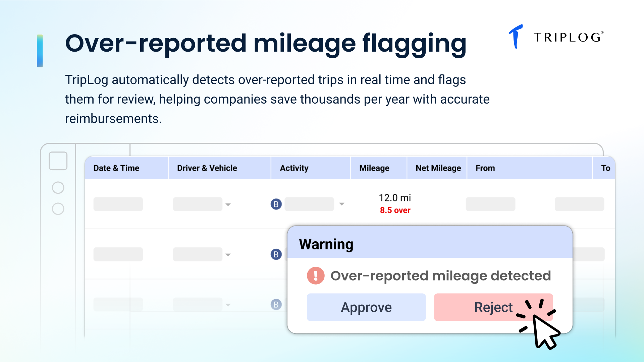Select the second row's round radio button
This screenshot has height=362, width=644.
pos(58,209)
